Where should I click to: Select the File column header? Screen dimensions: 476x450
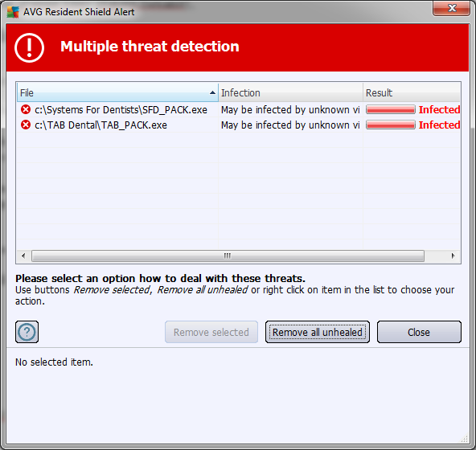click(117, 93)
